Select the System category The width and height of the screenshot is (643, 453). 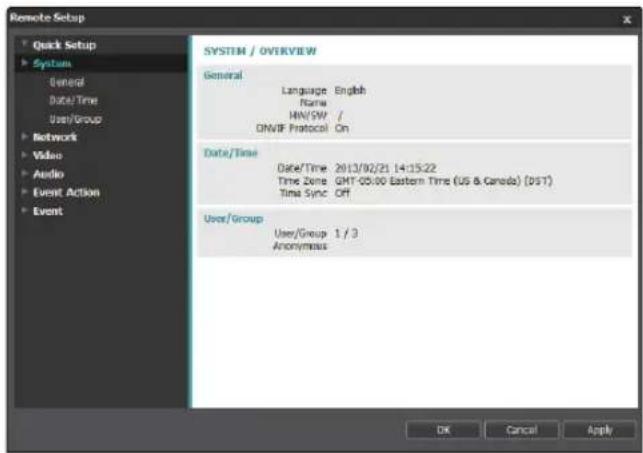[52, 64]
